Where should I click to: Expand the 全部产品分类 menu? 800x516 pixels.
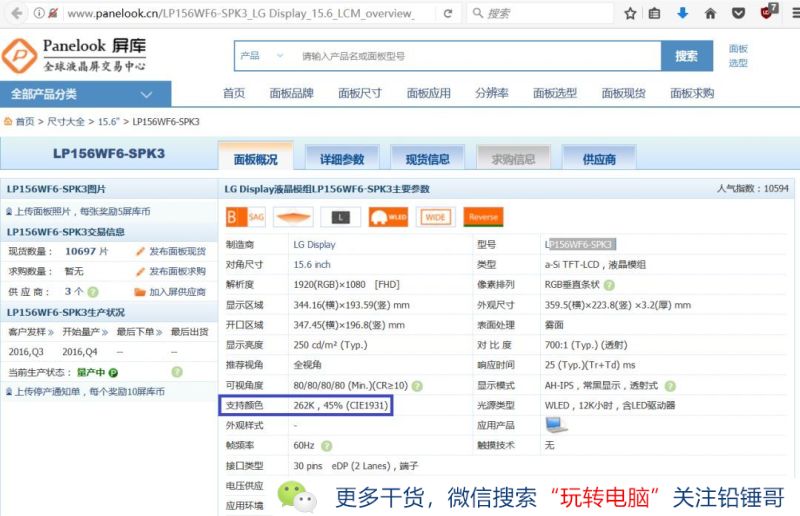click(x=85, y=94)
